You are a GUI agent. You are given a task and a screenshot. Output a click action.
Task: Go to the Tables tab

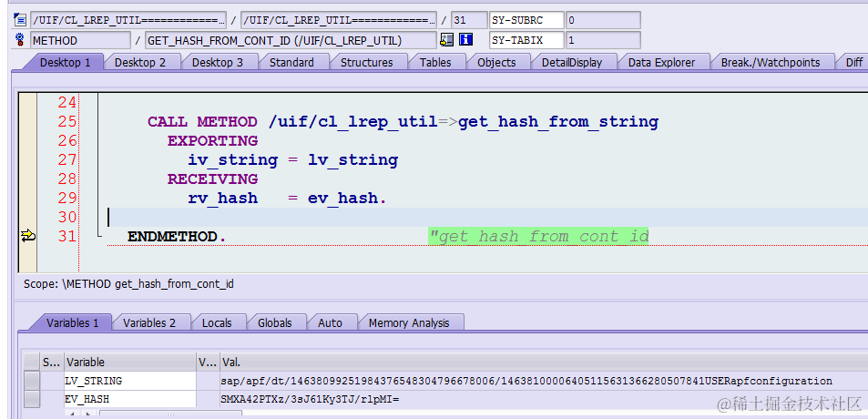click(435, 63)
